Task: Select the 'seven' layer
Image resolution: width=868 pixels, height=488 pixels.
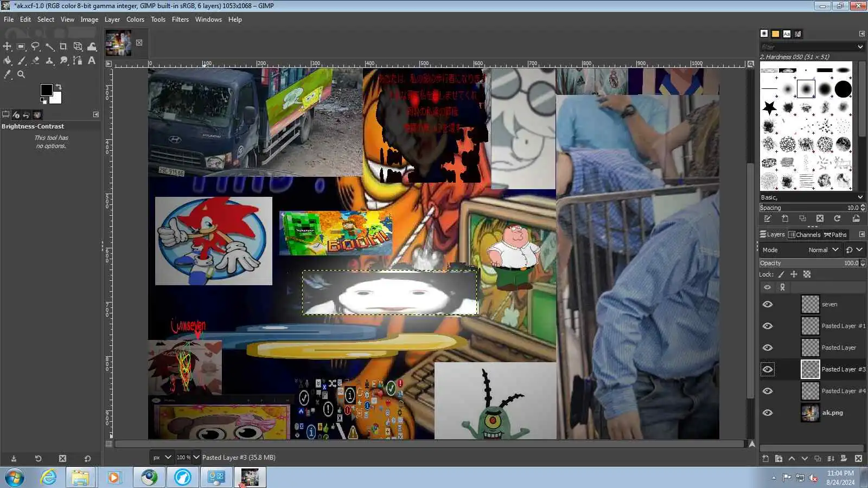Action: point(829,305)
